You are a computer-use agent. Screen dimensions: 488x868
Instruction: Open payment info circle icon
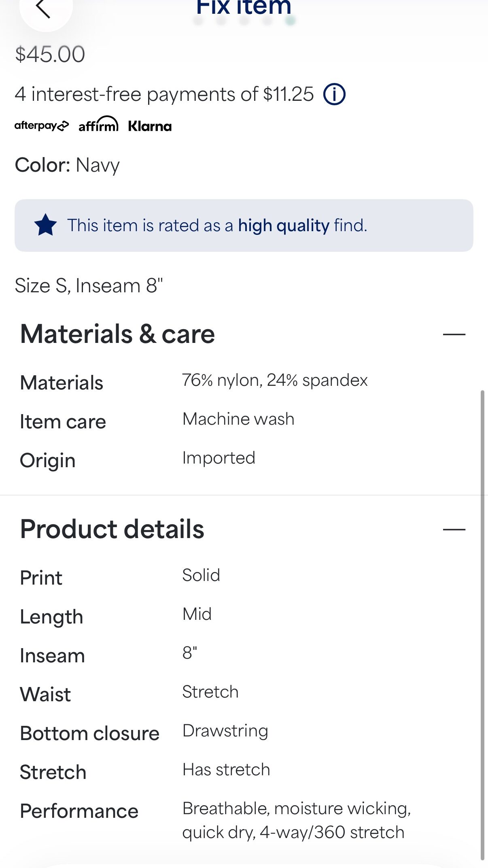point(334,94)
